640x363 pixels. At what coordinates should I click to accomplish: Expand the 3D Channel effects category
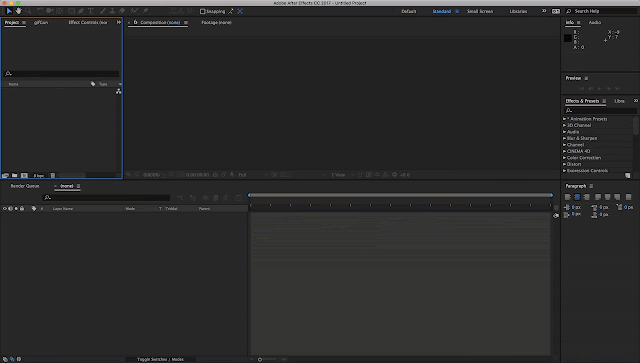[564, 125]
